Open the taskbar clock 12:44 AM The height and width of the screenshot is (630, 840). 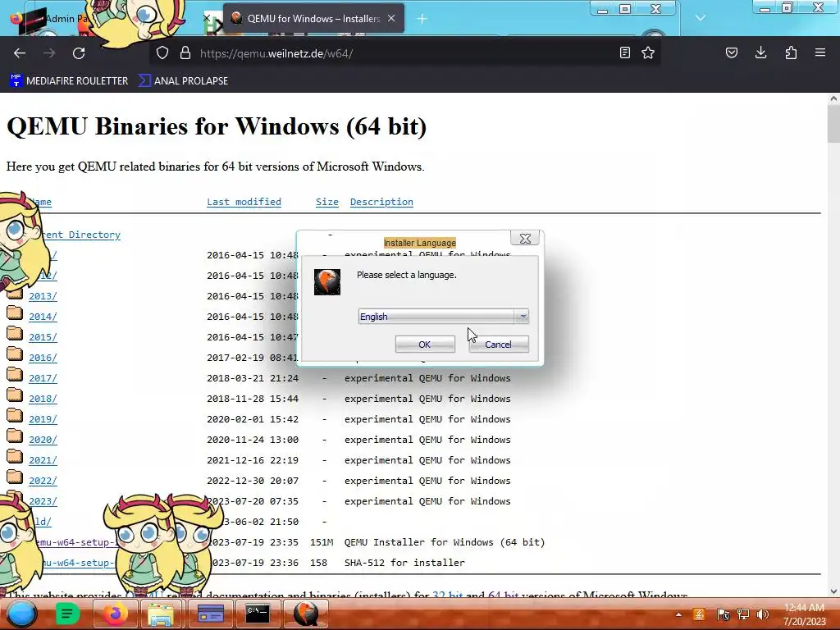[x=804, y=614]
